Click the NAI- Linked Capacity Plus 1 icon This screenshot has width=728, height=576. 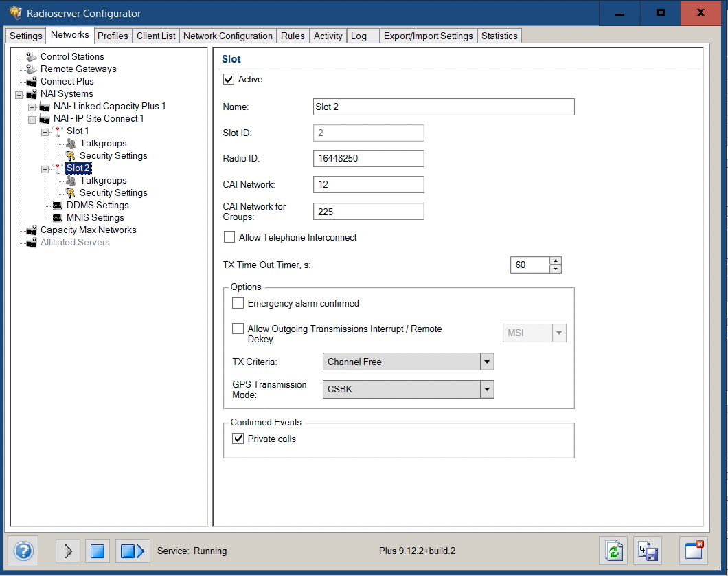pyautogui.click(x=44, y=107)
